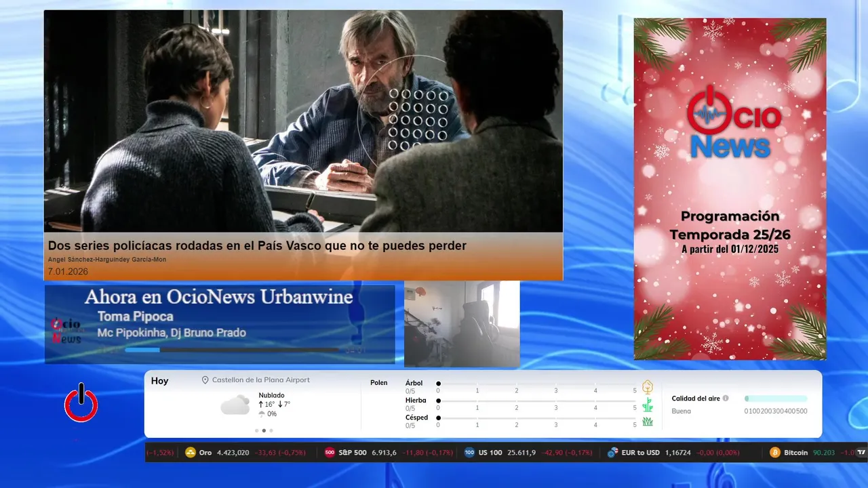Image resolution: width=868 pixels, height=488 pixels.
Task: Click the news article main photo
Action: click(303, 121)
